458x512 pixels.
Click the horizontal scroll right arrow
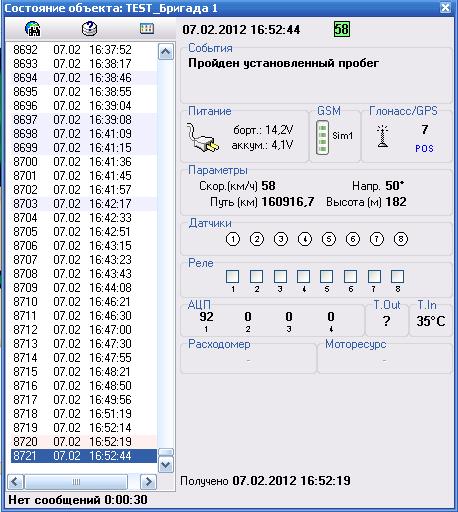click(x=148, y=482)
